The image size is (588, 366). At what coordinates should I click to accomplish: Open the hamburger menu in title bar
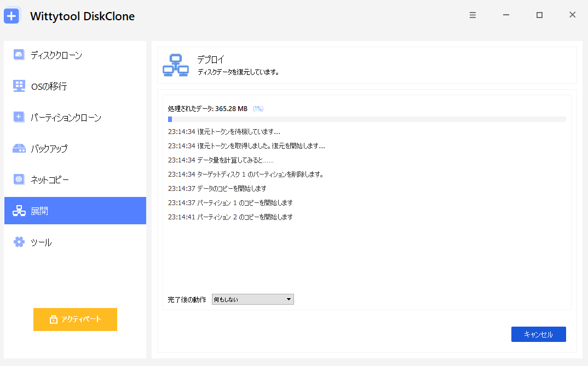[472, 15]
